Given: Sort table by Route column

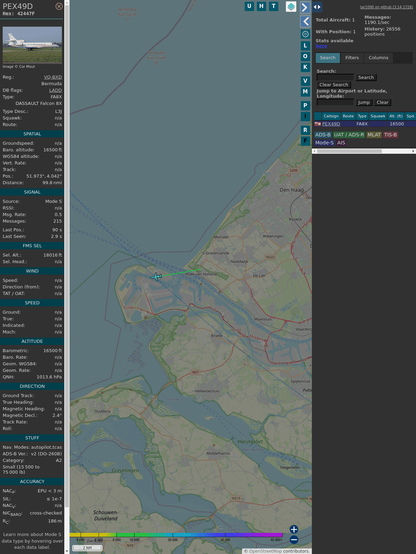Looking at the screenshot, I should click(348, 116).
